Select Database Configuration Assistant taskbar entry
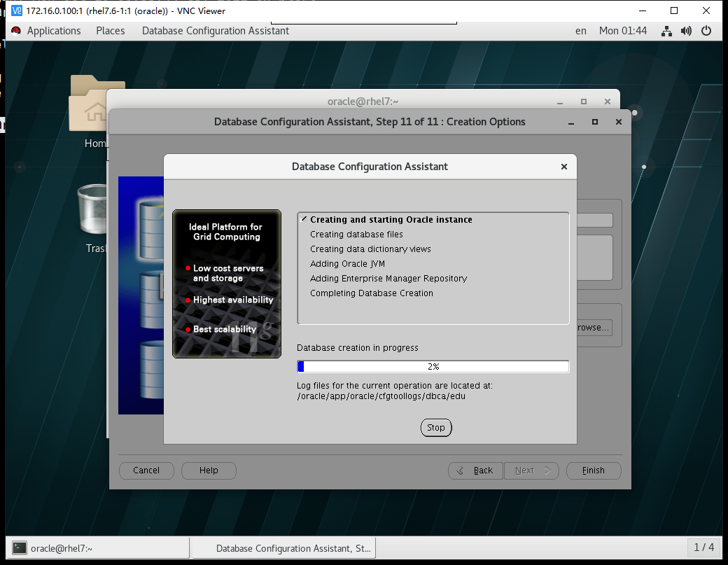The image size is (728, 565). tap(284, 547)
